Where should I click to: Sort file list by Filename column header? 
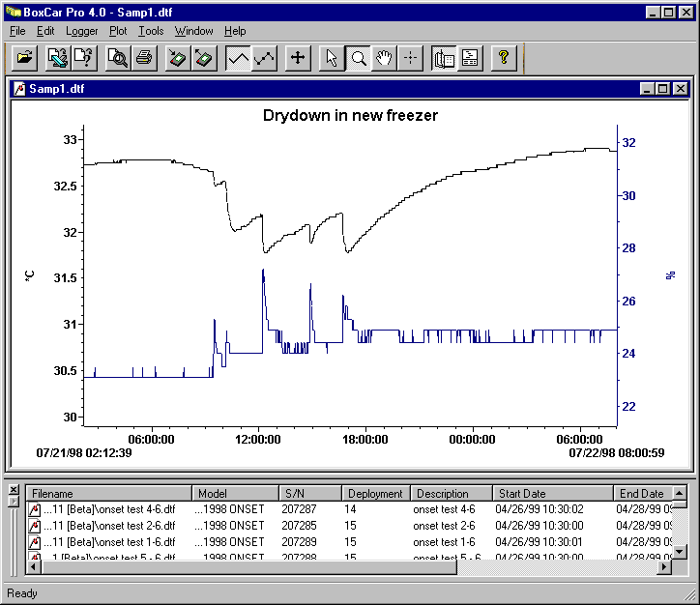(x=108, y=494)
